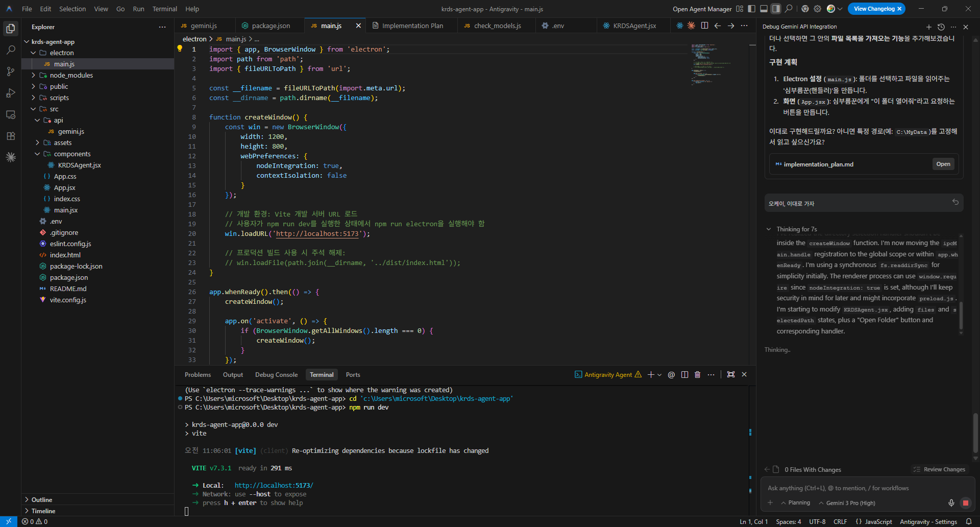
Task: Click the microphone voice input icon
Action: click(951, 503)
